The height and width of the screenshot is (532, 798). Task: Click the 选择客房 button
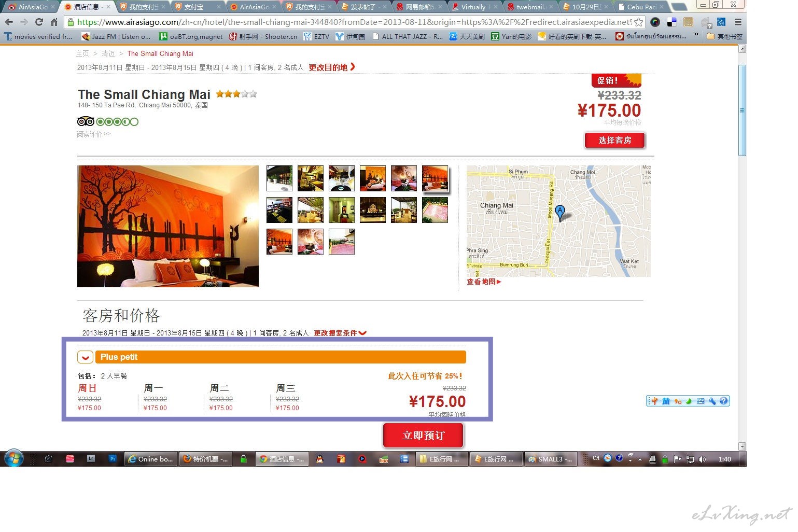615,140
